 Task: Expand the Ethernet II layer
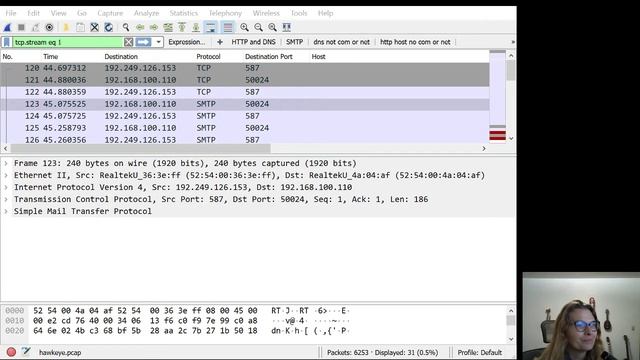[x=6, y=175]
